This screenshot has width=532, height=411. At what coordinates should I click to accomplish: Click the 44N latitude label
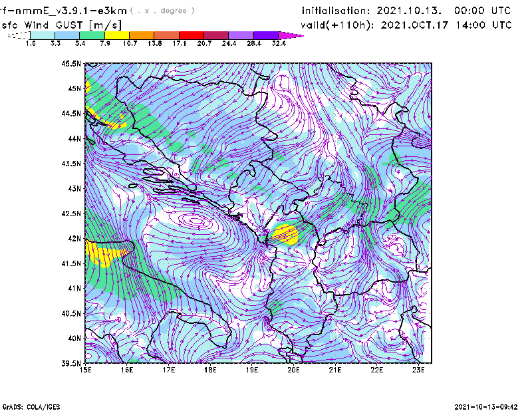coord(74,138)
